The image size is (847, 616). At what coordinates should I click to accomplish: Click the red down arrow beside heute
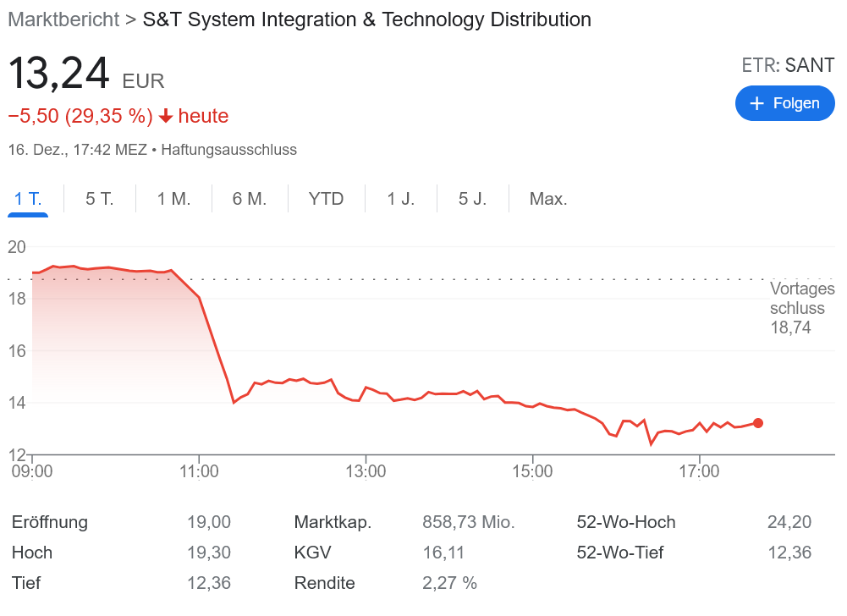[166, 116]
